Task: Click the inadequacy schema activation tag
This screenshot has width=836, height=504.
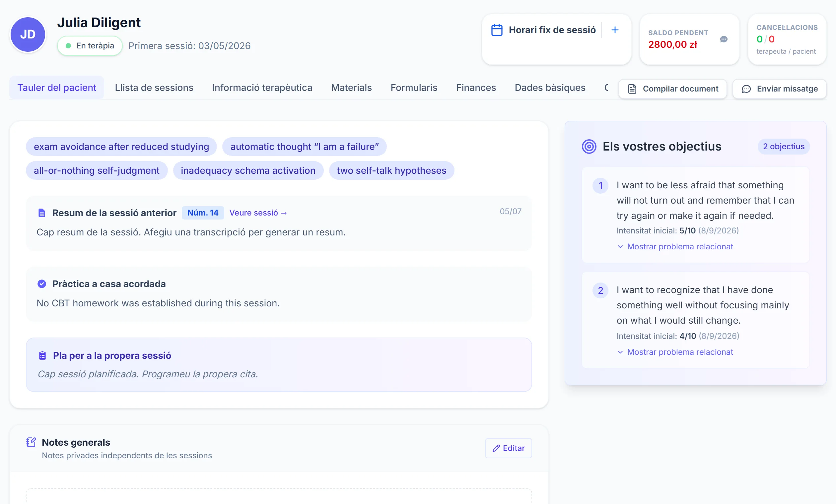Action: pyautogui.click(x=248, y=170)
